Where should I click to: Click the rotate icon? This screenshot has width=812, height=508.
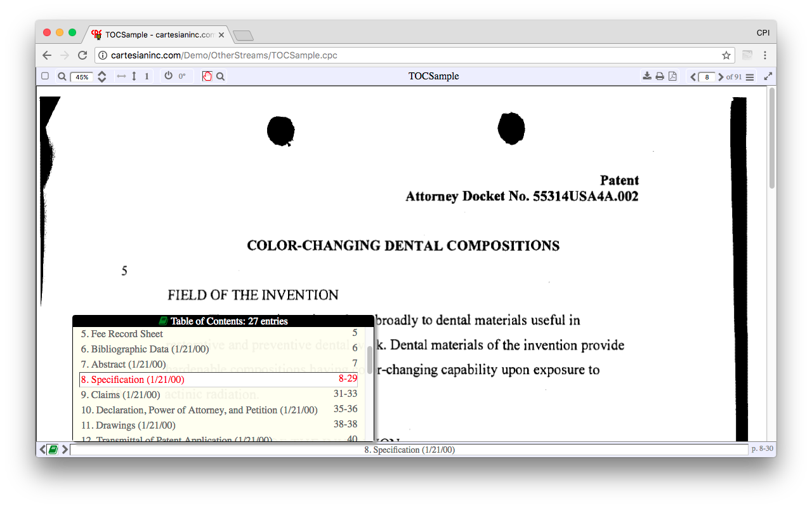point(168,76)
